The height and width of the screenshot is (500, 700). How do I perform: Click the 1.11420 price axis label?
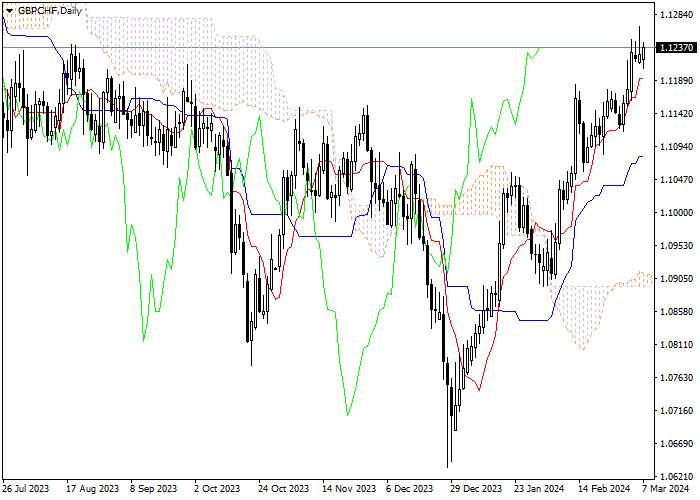click(677, 114)
